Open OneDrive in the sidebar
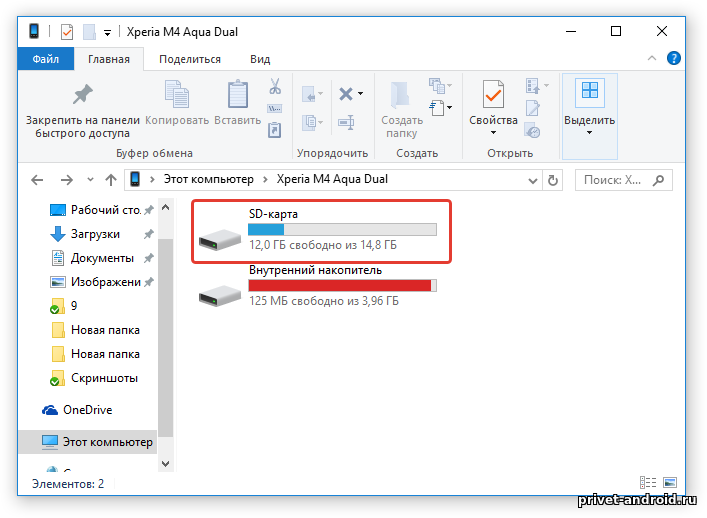This screenshot has height=518, width=707. 87,410
